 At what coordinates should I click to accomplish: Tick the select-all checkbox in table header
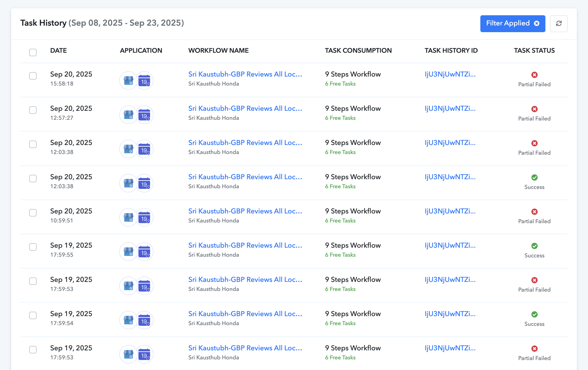[x=33, y=52]
